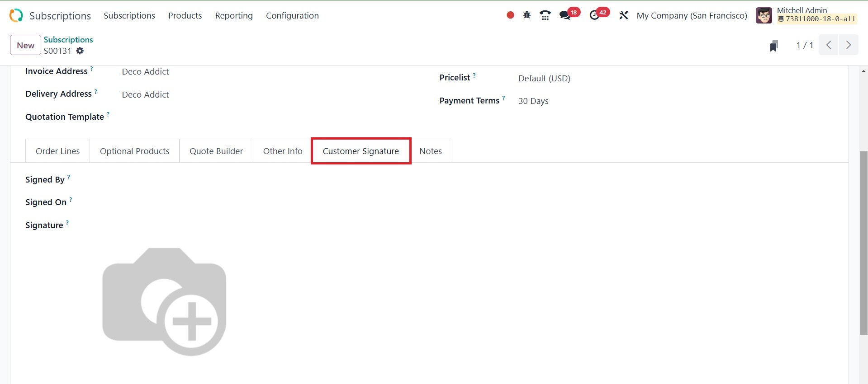Switch to the Other Info tab
Screen dimensions: 868x384
pyautogui.click(x=283, y=151)
